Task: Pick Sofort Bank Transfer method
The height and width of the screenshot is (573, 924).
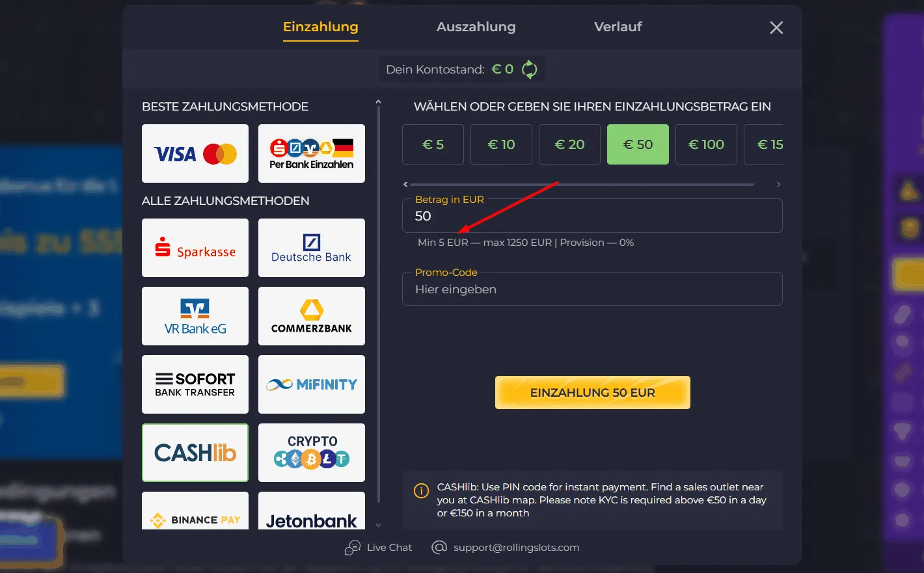Action: [195, 384]
